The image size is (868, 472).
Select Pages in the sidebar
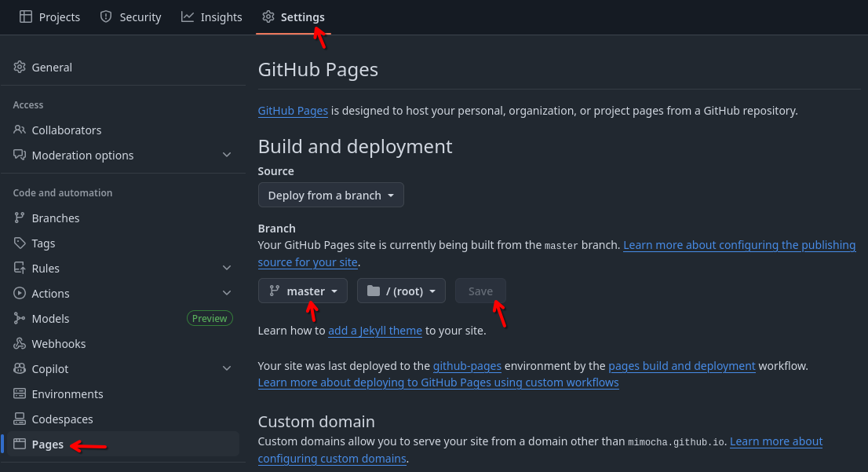[x=123, y=444]
